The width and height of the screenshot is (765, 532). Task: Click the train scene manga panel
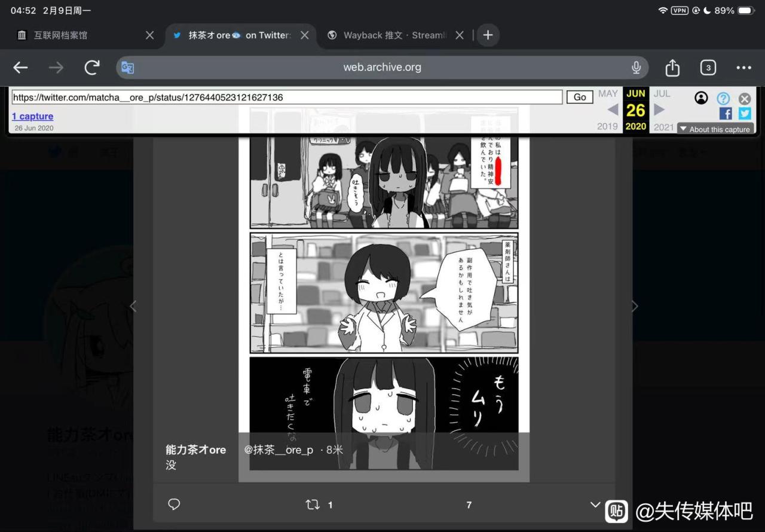coord(384,169)
